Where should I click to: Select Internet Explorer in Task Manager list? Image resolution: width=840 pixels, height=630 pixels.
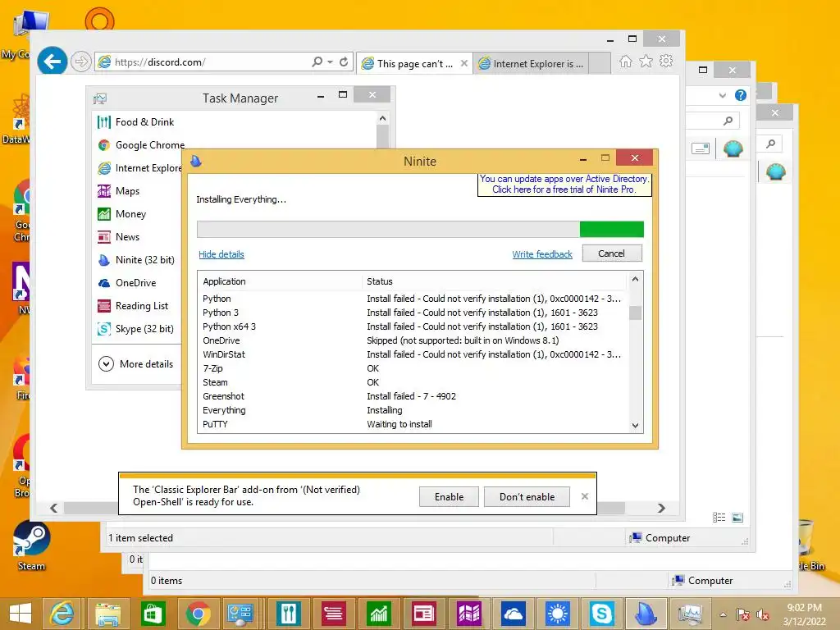pyautogui.click(x=139, y=168)
